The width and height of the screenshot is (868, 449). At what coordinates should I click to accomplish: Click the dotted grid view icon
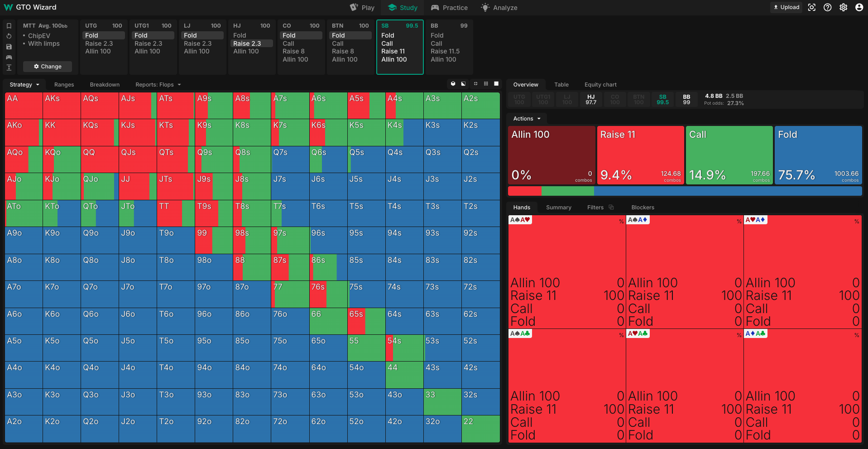pyautogui.click(x=486, y=84)
